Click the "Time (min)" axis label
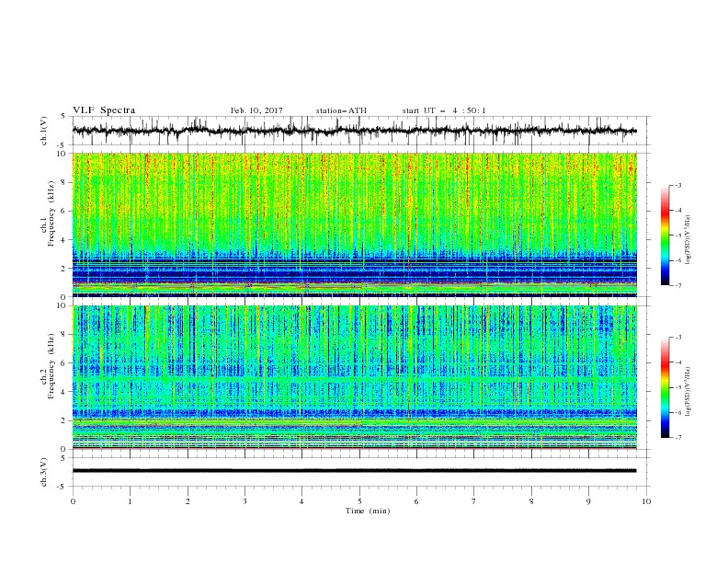 click(368, 511)
